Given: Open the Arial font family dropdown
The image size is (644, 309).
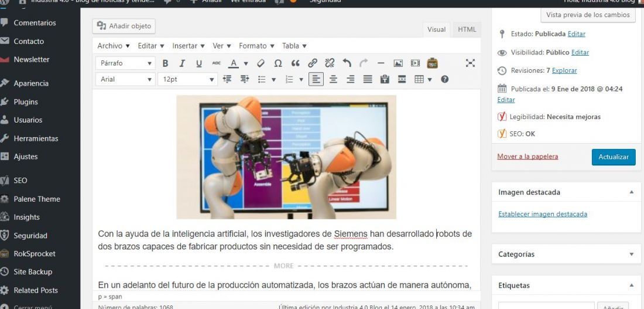Looking at the screenshot, I should point(125,79).
